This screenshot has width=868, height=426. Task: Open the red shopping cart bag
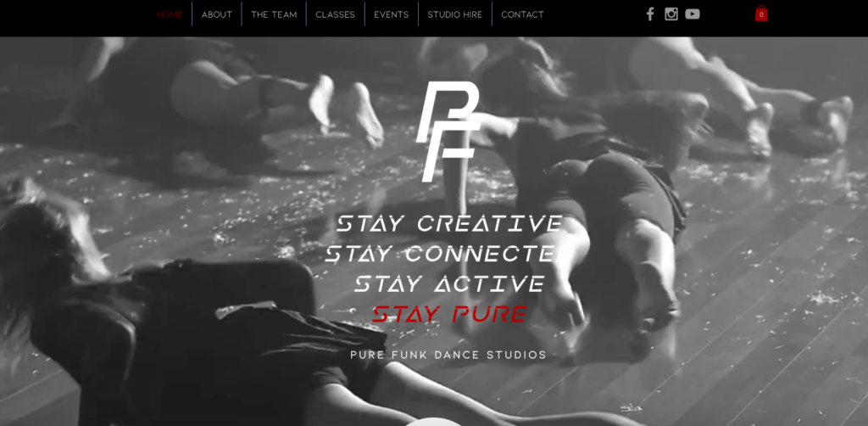(x=762, y=14)
